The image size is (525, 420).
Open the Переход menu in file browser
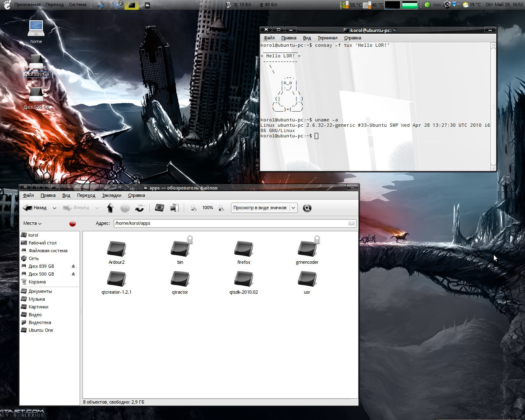[86, 196]
